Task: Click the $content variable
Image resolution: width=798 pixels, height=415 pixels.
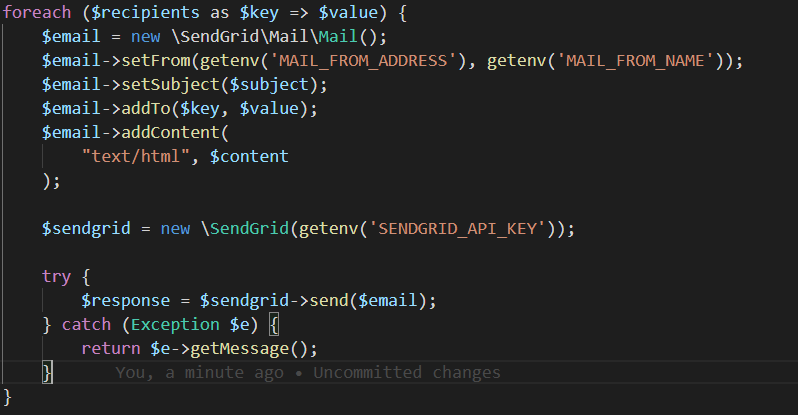Action: tap(249, 156)
